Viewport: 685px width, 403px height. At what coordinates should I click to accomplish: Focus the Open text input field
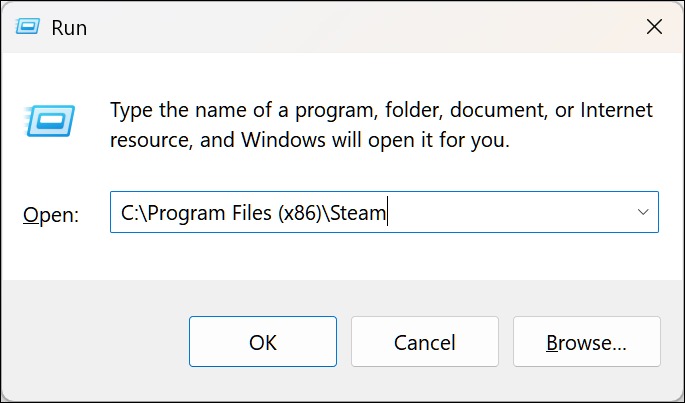[384, 212]
